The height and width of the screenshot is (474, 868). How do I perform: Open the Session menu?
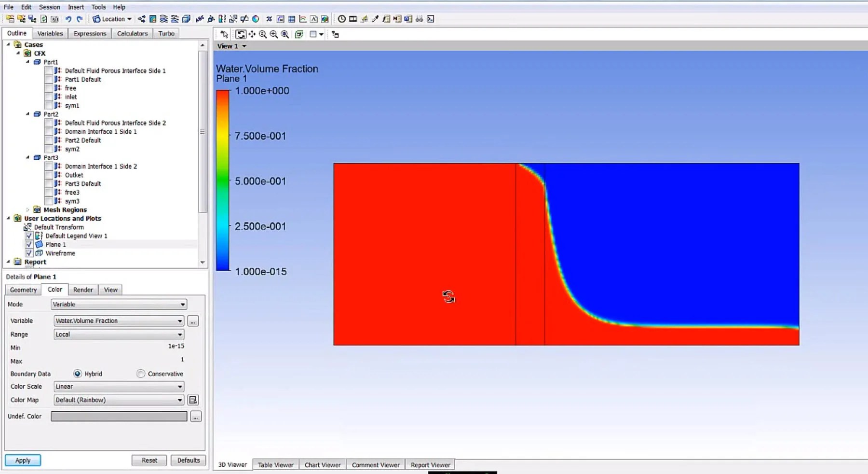(50, 7)
